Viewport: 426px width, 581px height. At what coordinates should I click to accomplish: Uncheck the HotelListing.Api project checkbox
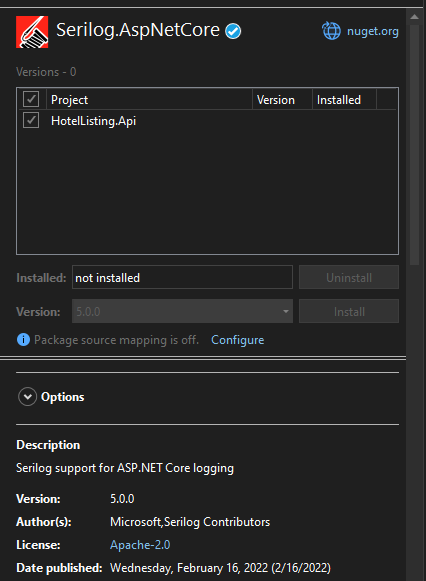(31, 120)
